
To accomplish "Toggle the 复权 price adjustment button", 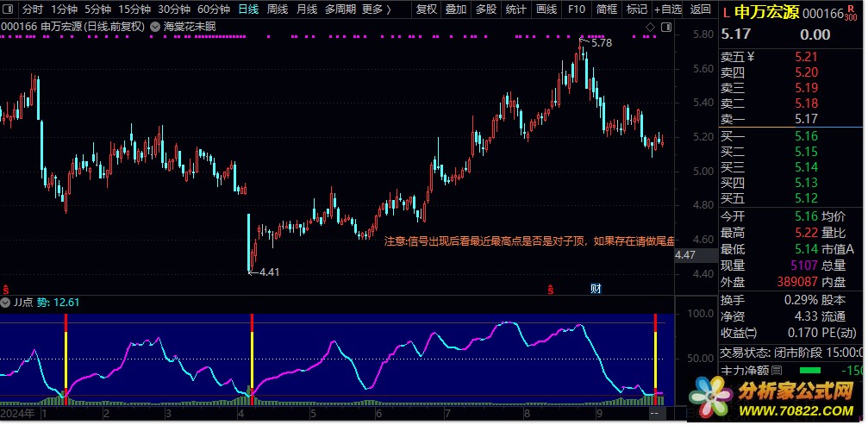I will 426,9.
